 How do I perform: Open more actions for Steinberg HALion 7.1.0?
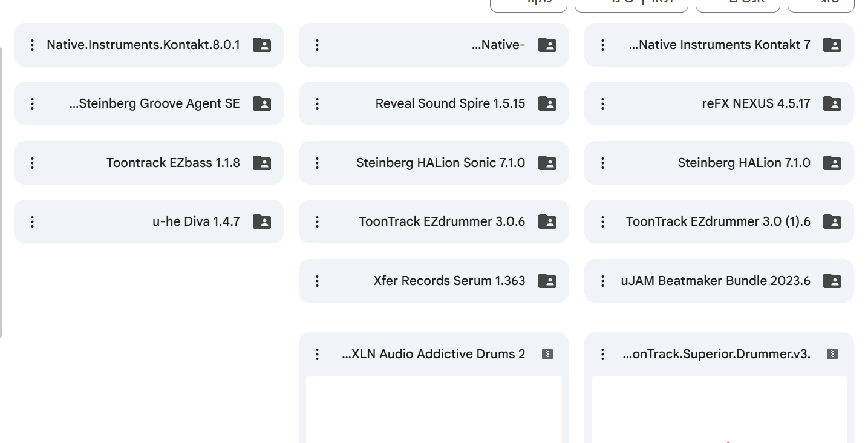(x=602, y=163)
